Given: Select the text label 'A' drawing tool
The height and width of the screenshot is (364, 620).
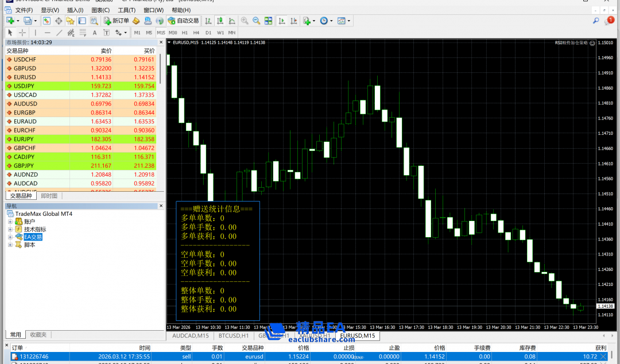Looking at the screenshot, I should [x=95, y=33].
